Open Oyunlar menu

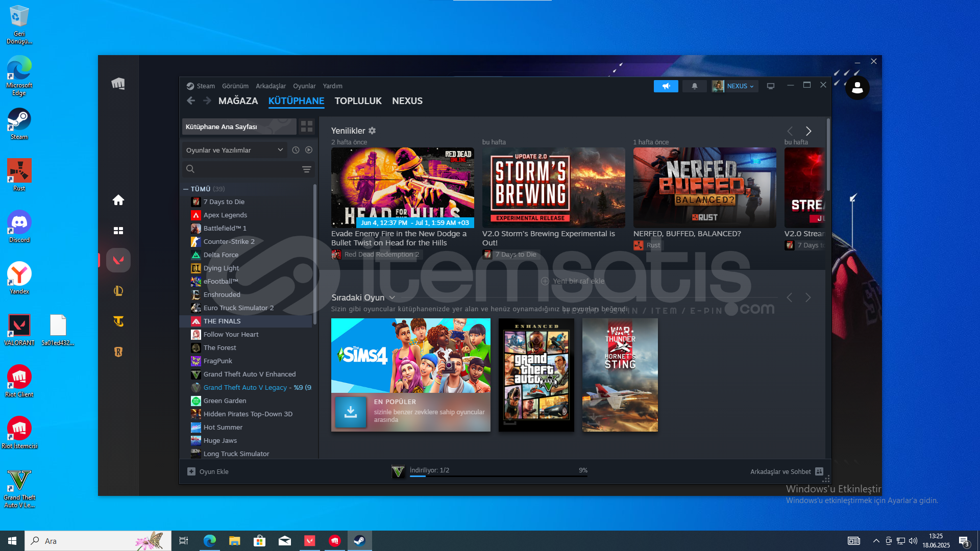(304, 86)
